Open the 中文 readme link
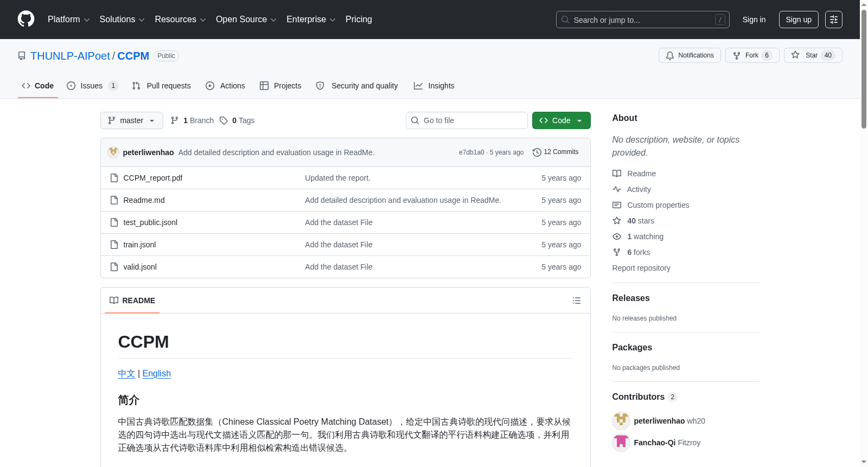 pos(126,373)
